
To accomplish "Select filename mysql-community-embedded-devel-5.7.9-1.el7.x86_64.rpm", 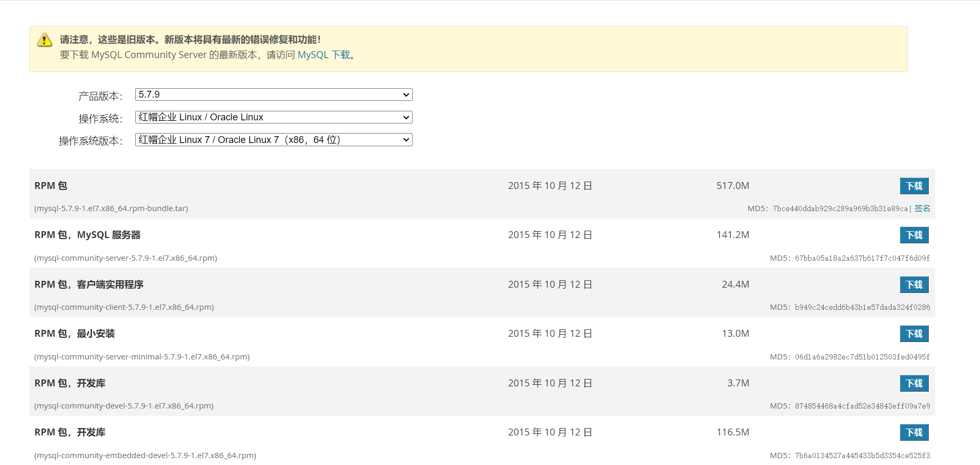I will (x=145, y=455).
